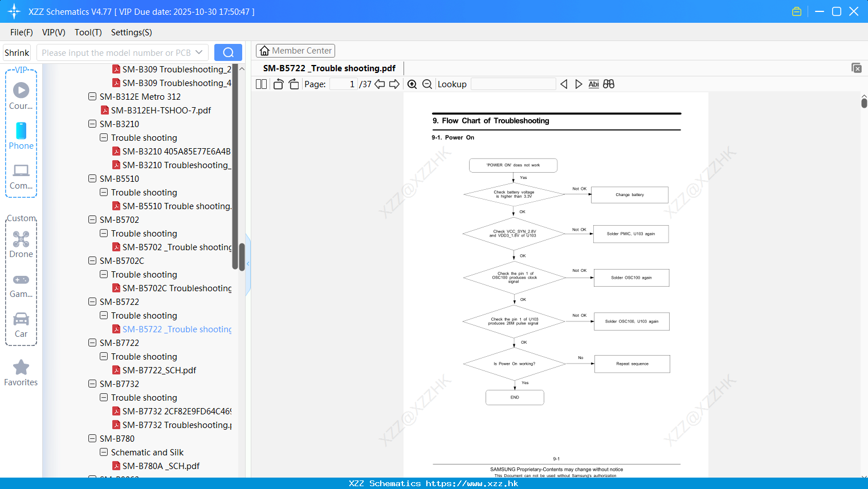Open the Car category
Screen dimensions: 868x489
(21, 325)
